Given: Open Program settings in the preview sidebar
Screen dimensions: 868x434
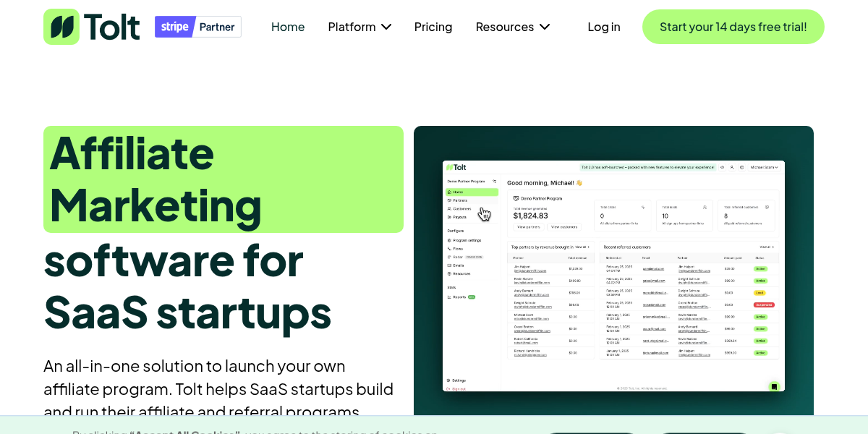Looking at the screenshot, I should 467,240.
